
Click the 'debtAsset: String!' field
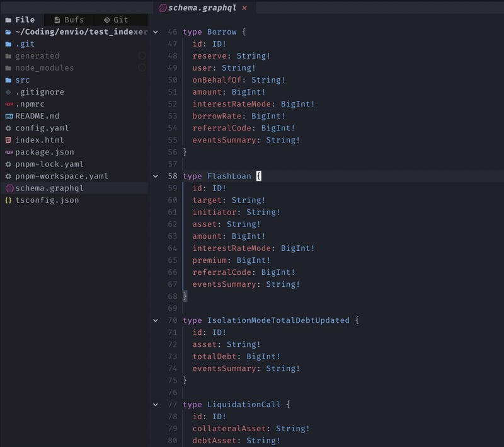click(x=236, y=441)
